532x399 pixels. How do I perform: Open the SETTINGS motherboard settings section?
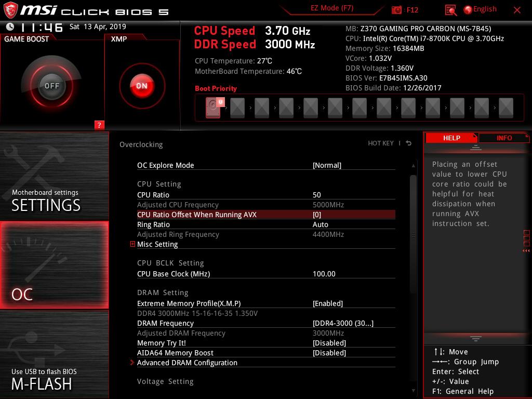(x=54, y=176)
